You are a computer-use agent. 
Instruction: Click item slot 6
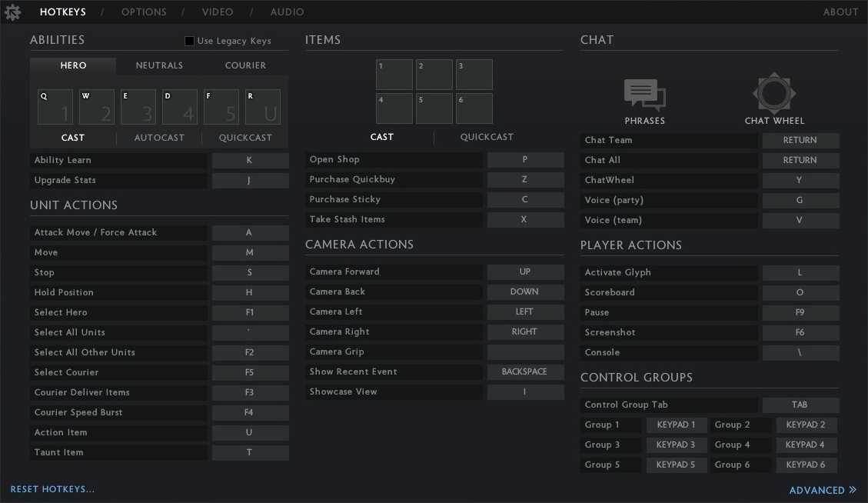pyautogui.click(x=474, y=108)
